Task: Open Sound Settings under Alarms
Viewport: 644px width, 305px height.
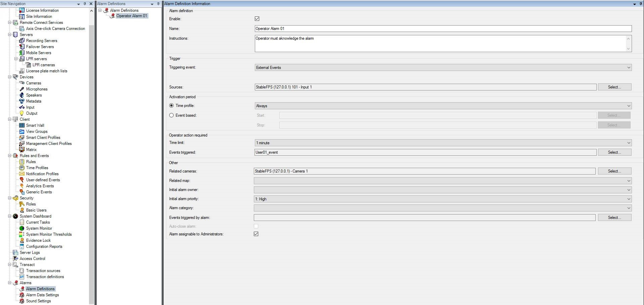Action: (38, 301)
